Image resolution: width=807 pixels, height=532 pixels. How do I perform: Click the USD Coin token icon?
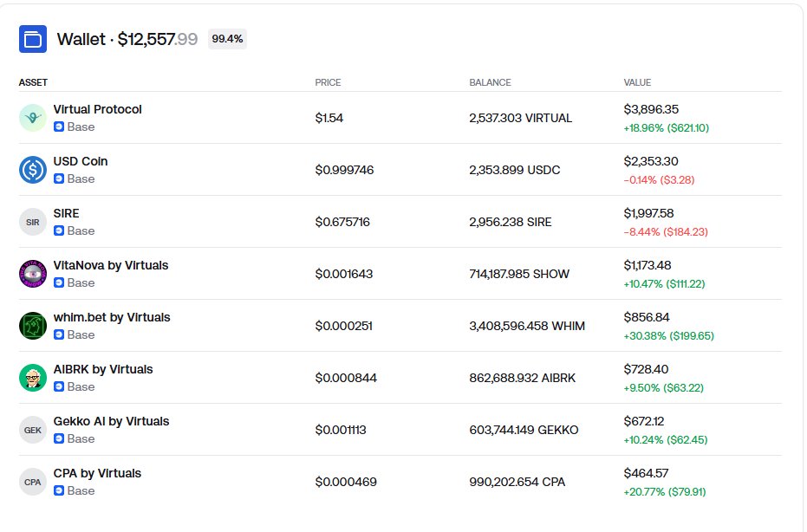tap(33, 170)
